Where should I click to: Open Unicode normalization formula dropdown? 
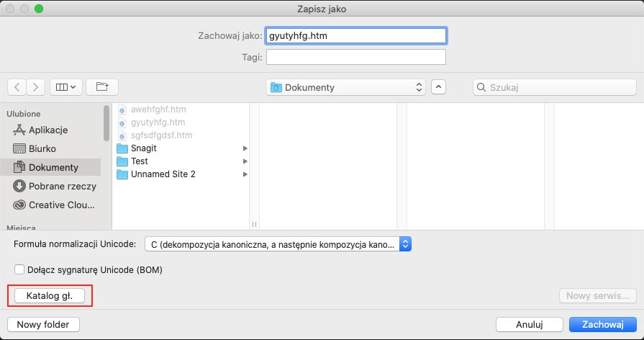(277, 244)
